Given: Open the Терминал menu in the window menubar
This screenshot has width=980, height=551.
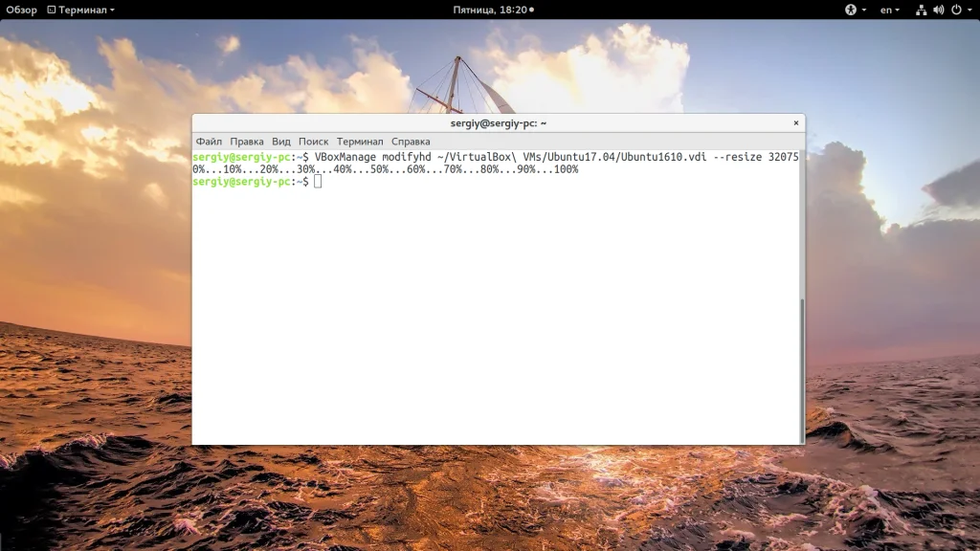Looking at the screenshot, I should pyautogui.click(x=360, y=142).
